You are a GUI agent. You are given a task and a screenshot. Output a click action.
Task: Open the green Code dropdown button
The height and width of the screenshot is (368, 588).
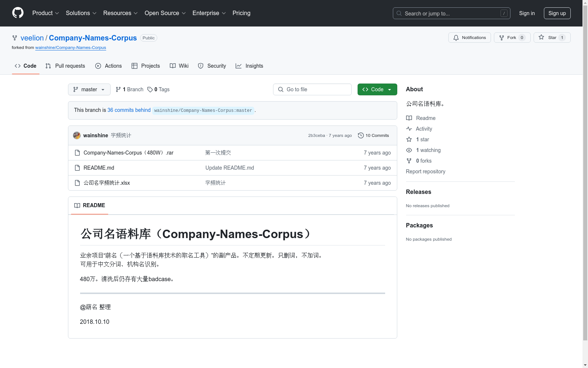(377, 89)
